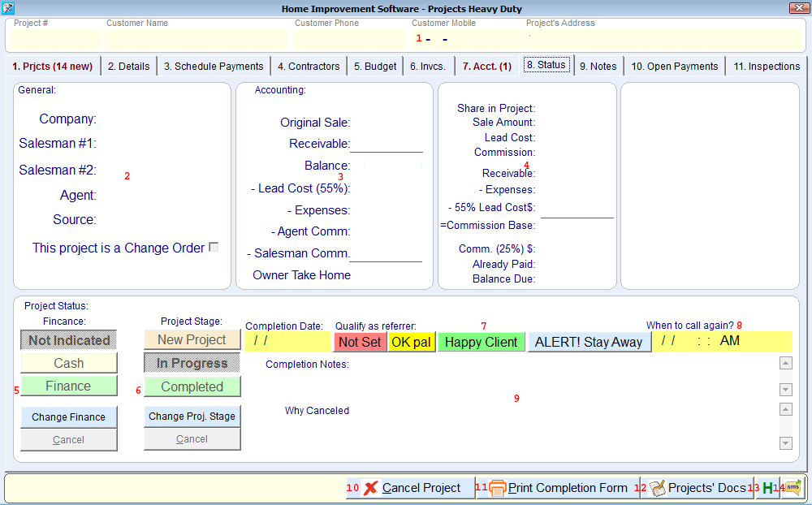This screenshot has width=812, height=505.
Task: Click the Completion Date field
Action: pyautogui.click(x=287, y=342)
